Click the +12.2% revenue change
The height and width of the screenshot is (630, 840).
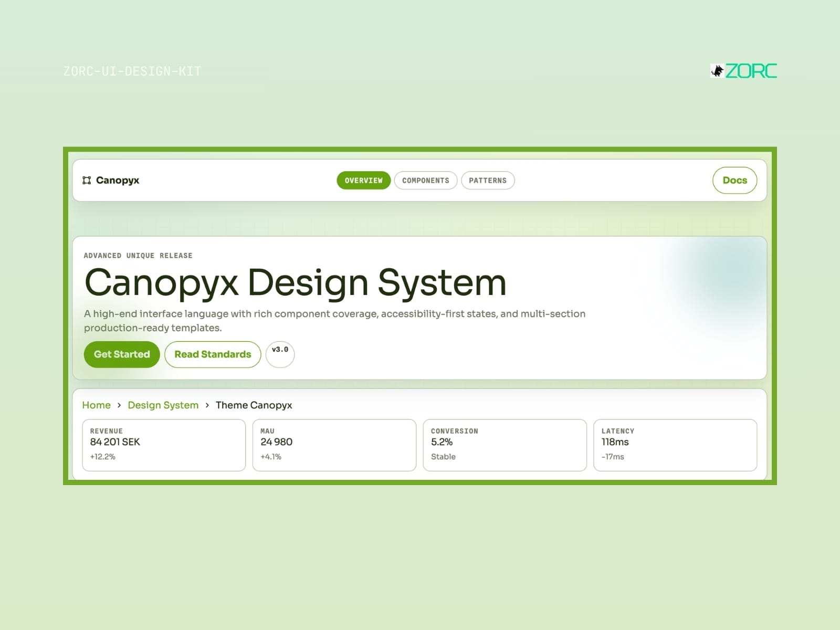pyautogui.click(x=103, y=457)
